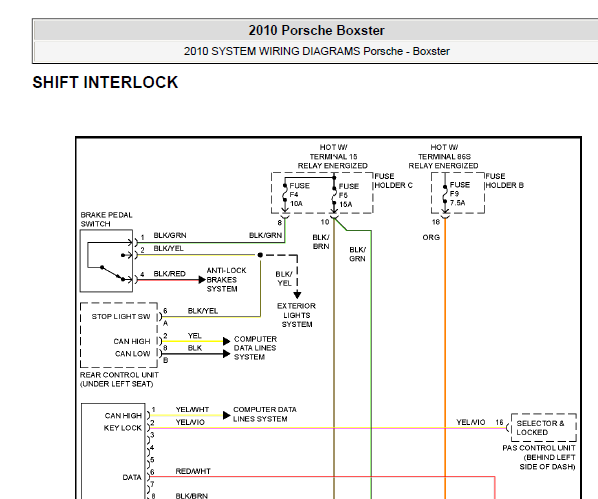
Task: Click the 'KEY LOCK' pin label
Action: (122, 428)
